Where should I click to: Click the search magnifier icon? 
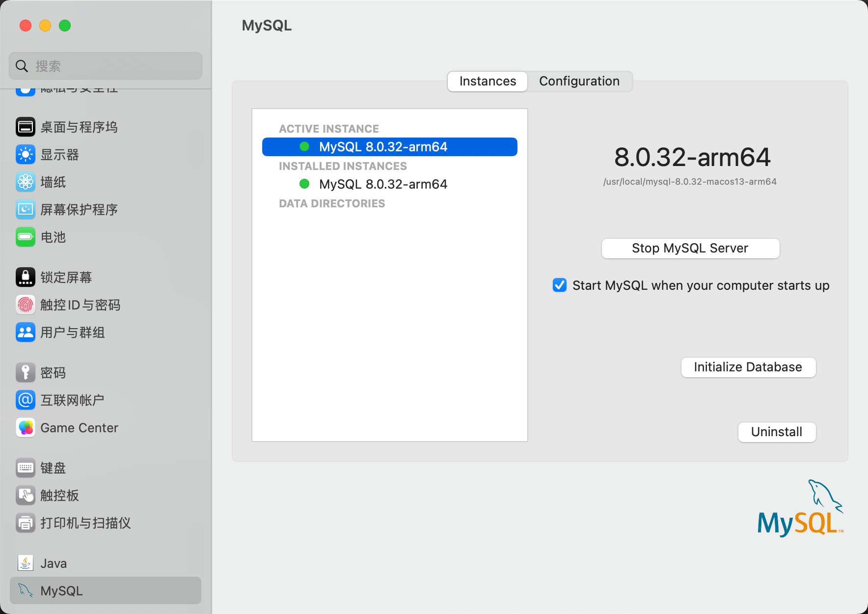[22, 66]
